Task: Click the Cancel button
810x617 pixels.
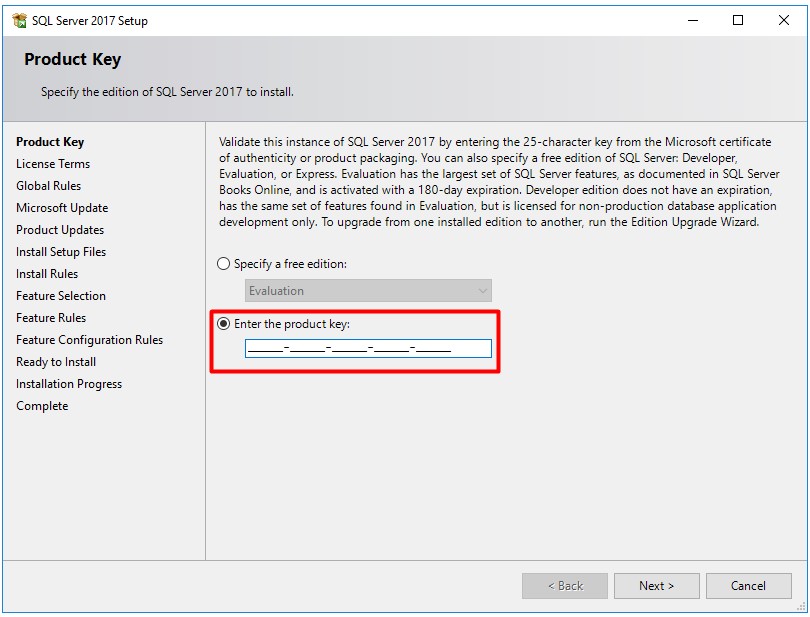Action: coord(749,586)
